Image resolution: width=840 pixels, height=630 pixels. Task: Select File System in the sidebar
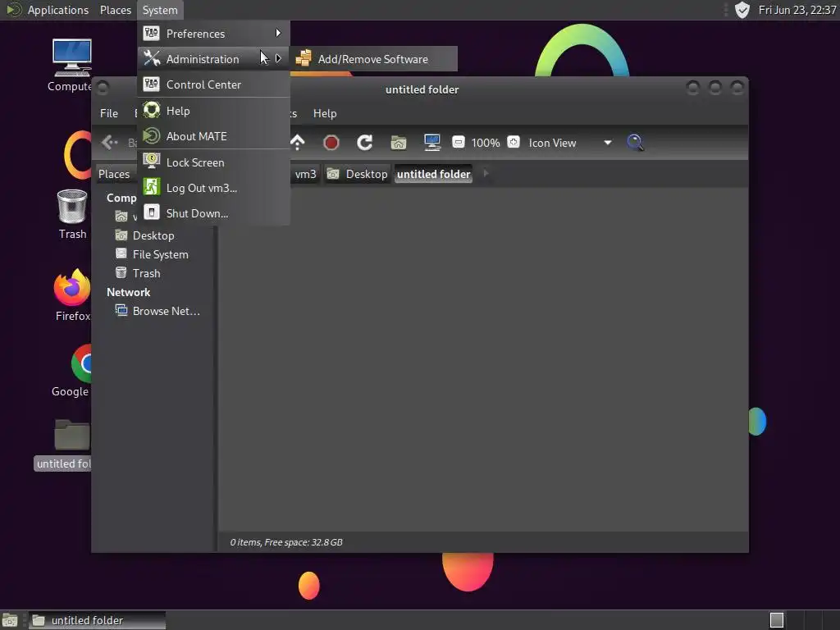[x=160, y=254]
